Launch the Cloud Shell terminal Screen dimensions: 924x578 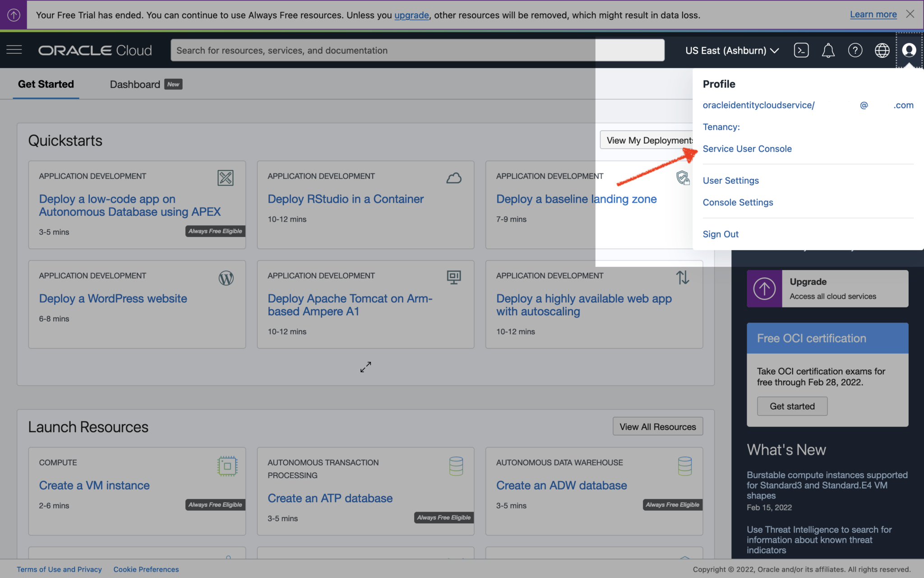tap(801, 50)
